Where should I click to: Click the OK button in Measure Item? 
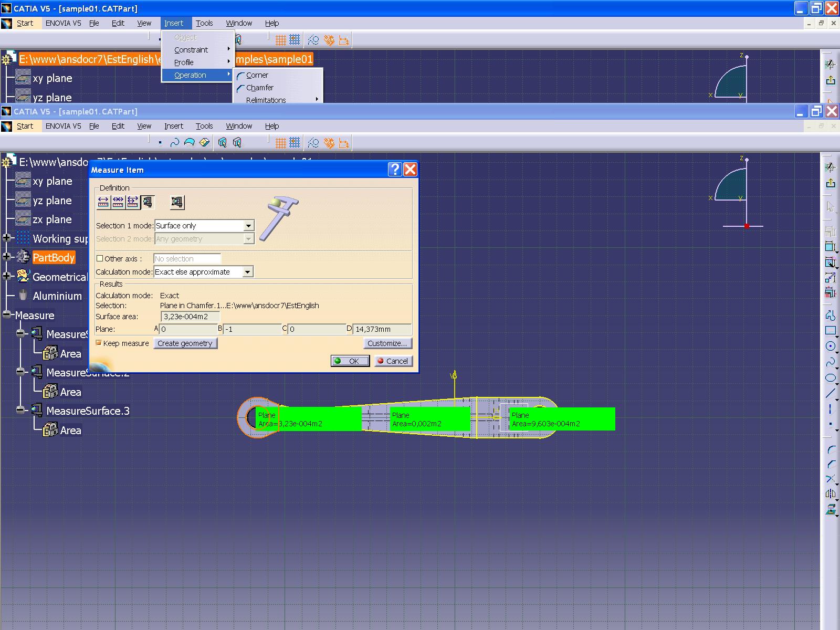point(350,361)
